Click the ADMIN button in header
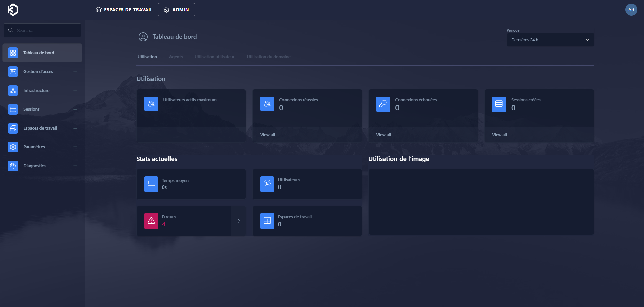 tap(177, 10)
